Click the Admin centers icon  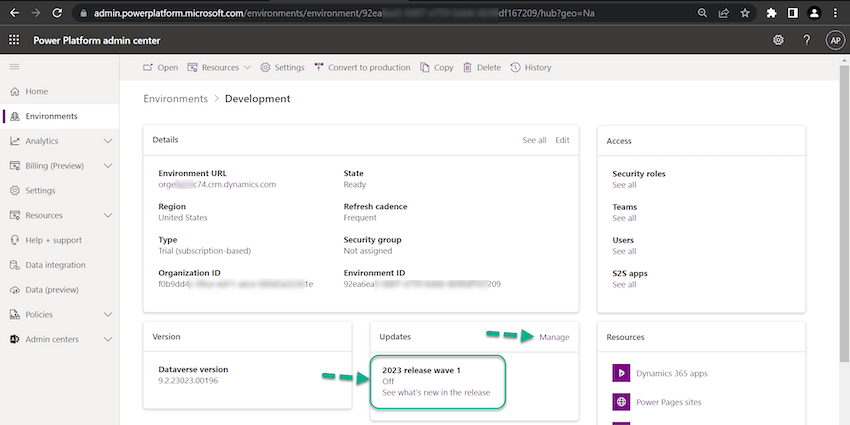(x=15, y=339)
